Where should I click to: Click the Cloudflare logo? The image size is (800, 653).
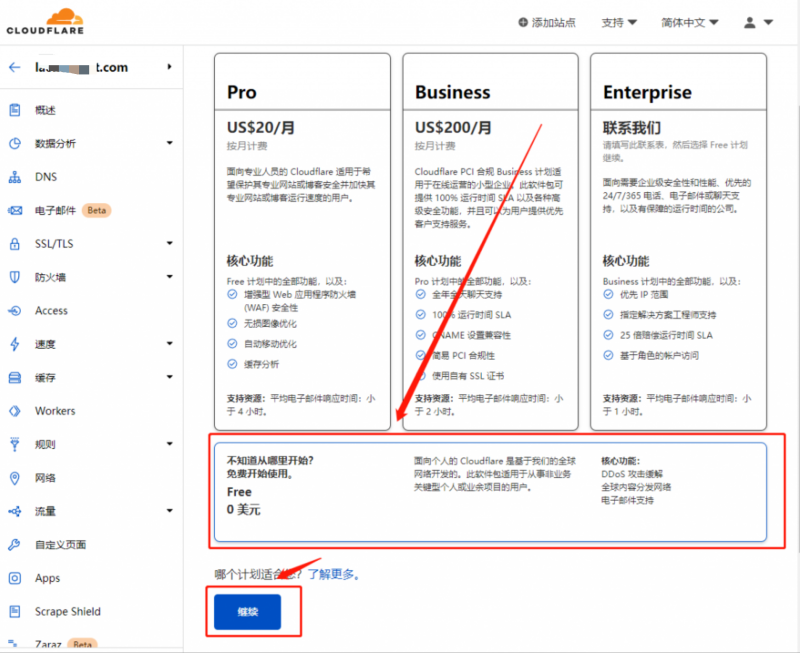point(44,20)
